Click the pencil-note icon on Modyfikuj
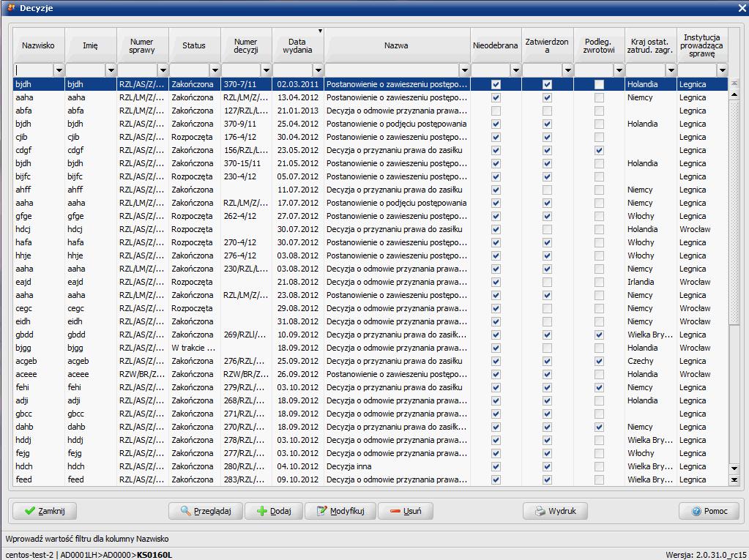This screenshot has width=749, height=560. pyautogui.click(x=322, y=511)
